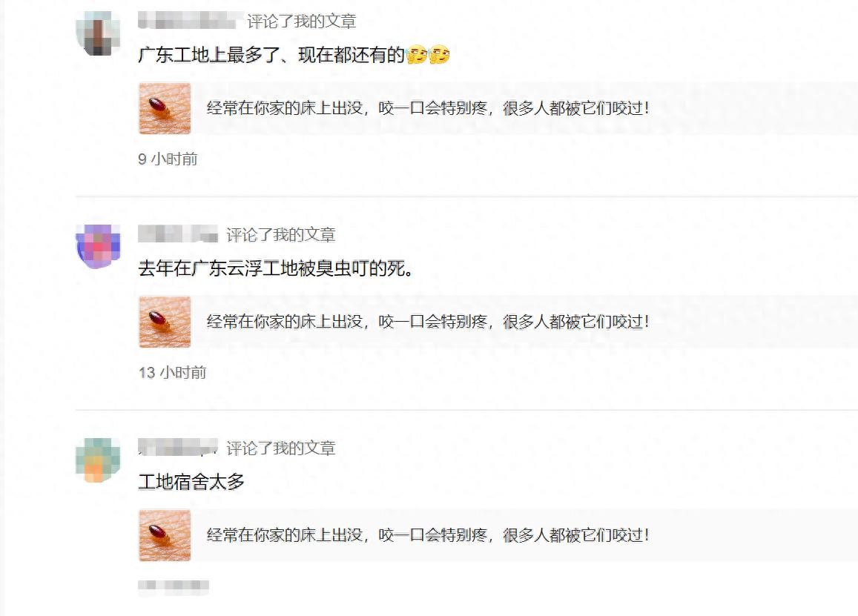
Task: Click the first commenter's blurred avatar
Action: click(x=98, y=33)
